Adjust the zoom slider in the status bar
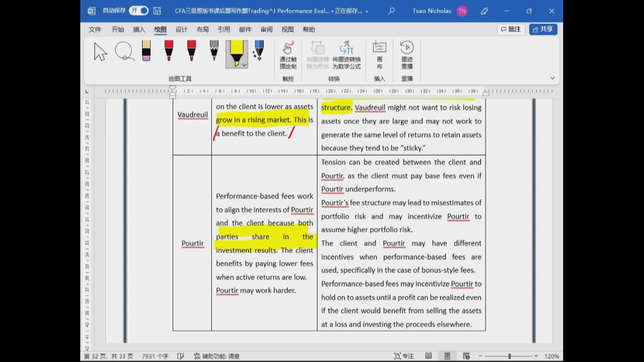Screen dimensions: 644x362 (509, 356)
